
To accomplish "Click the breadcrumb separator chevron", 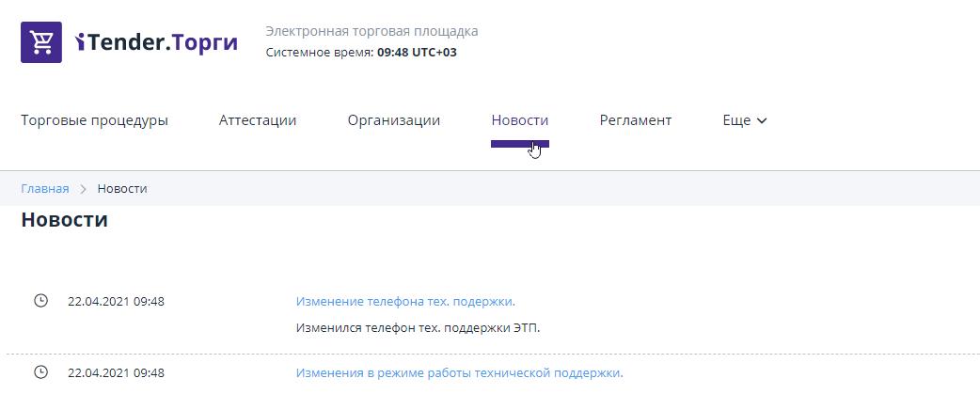I will (83, 189).
